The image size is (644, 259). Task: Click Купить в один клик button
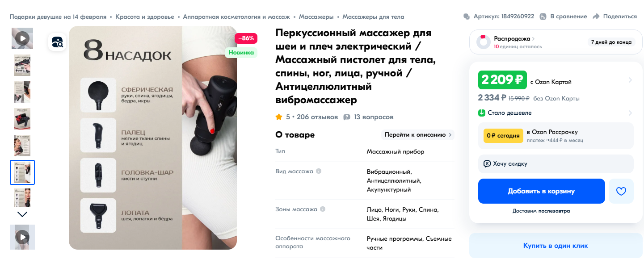556,246
